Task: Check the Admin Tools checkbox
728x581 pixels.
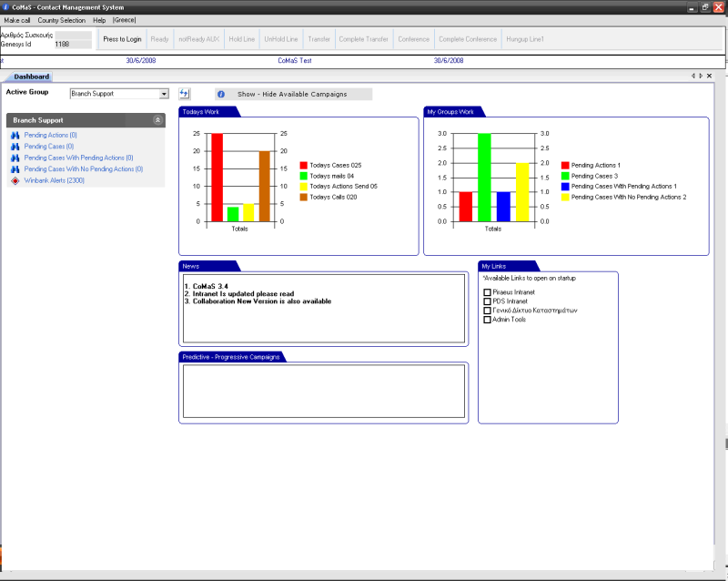Action: (x=487, y=320)
